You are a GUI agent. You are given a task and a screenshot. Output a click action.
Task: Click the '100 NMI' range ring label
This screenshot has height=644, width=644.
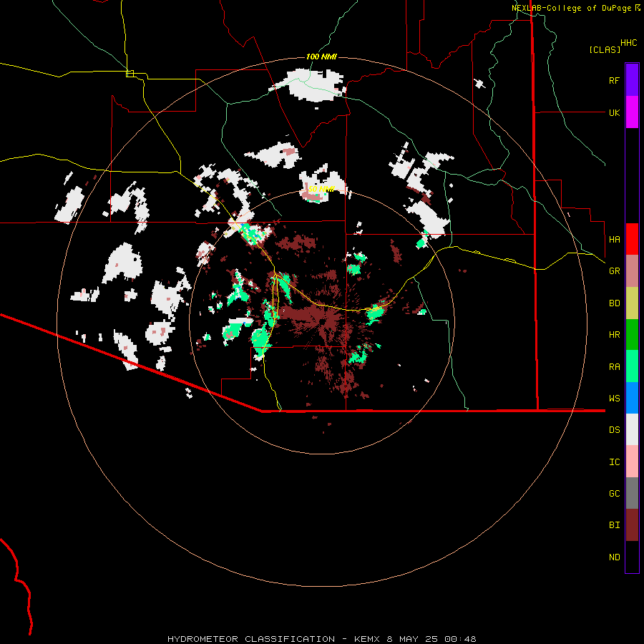click(x=321, y=57)
